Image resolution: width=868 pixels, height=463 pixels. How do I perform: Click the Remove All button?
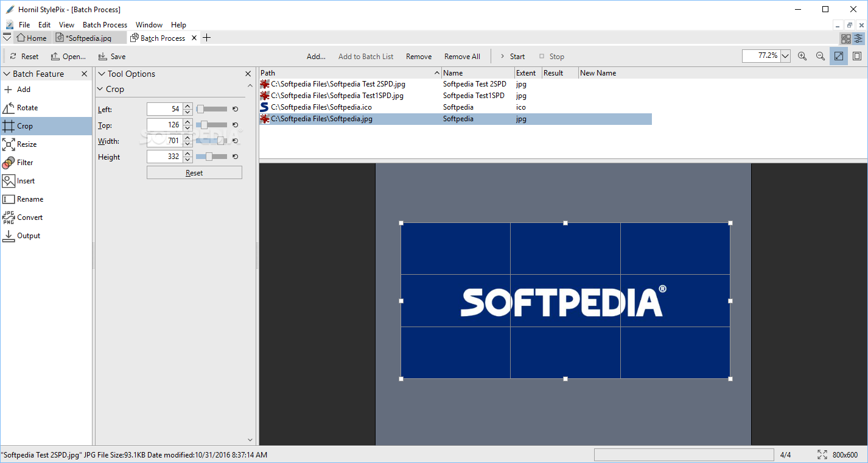click(x=462, y=56)
